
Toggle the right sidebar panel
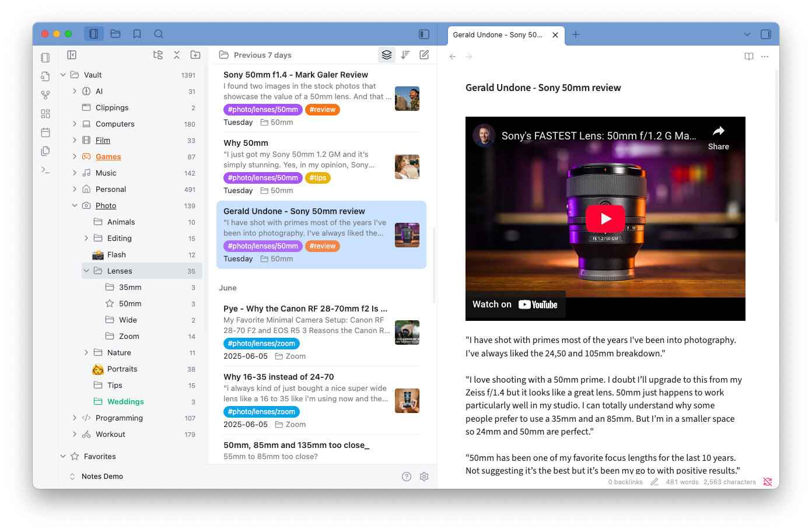[x=766, y=34]
